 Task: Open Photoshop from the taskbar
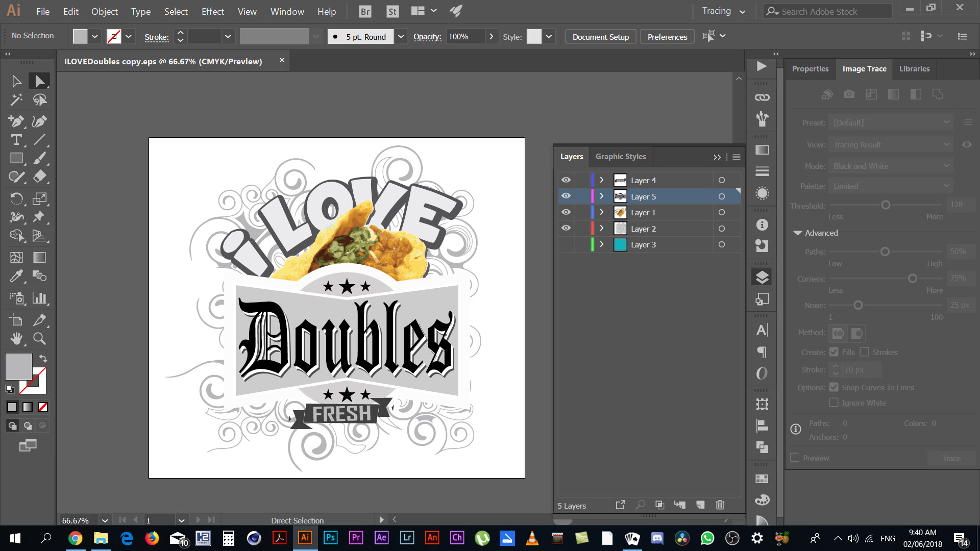(x=330, y=538)
